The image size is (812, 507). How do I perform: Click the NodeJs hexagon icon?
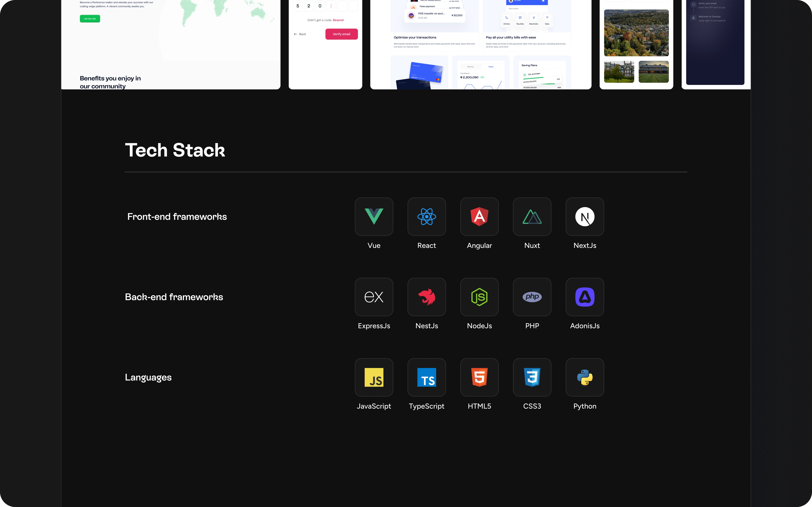(x=479, y=297)
